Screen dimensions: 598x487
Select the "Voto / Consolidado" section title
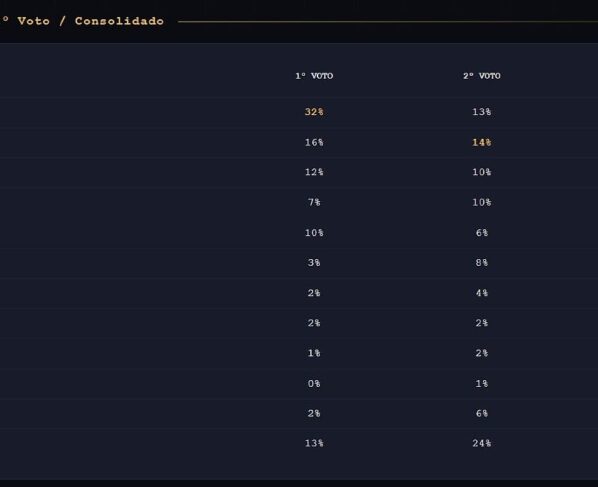coord(91,21)
